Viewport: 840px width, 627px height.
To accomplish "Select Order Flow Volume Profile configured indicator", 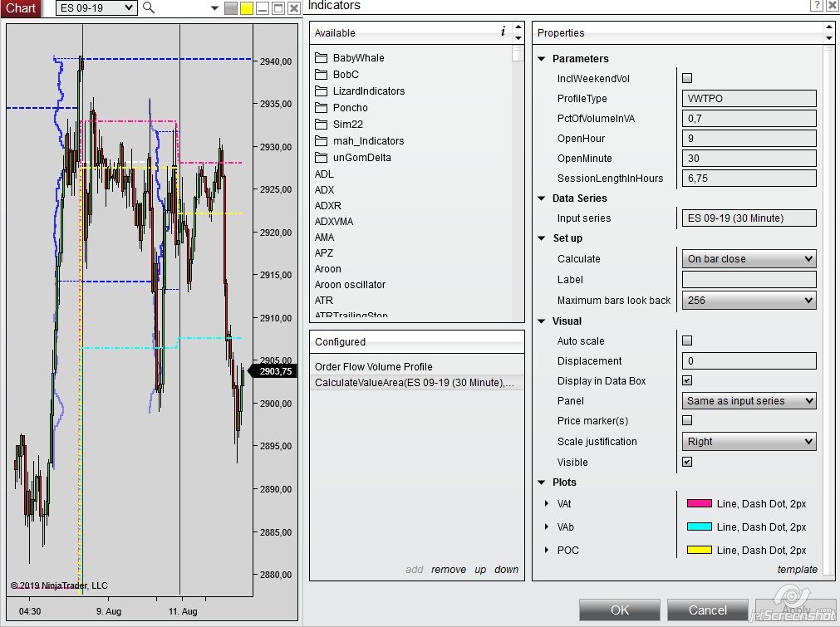I will 373,367.
